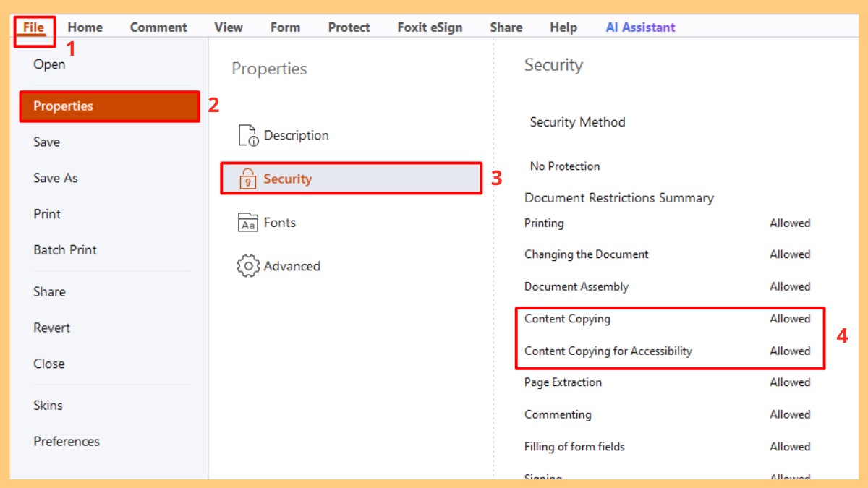Launch the AI Assistant tab

(x=640, y=27)
